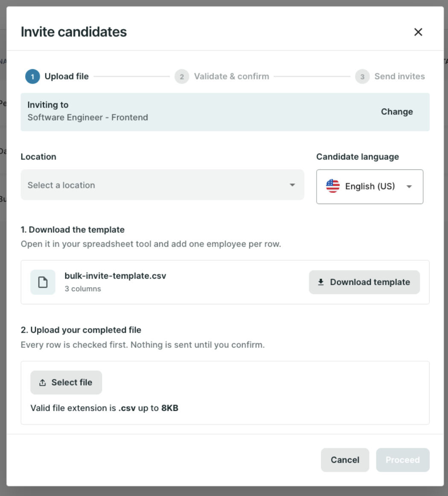Open the Select a location dropdown
This screenshot has height=496, width=448.
point(163,185)
